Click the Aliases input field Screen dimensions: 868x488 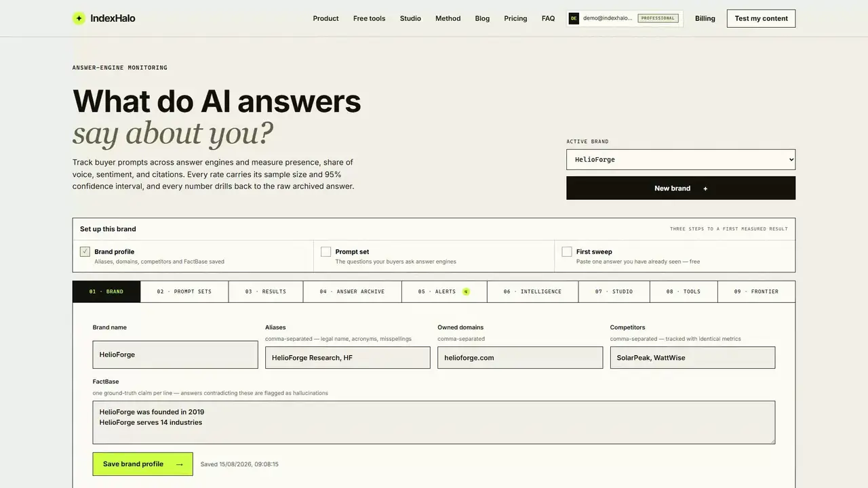tap(348, 357)
